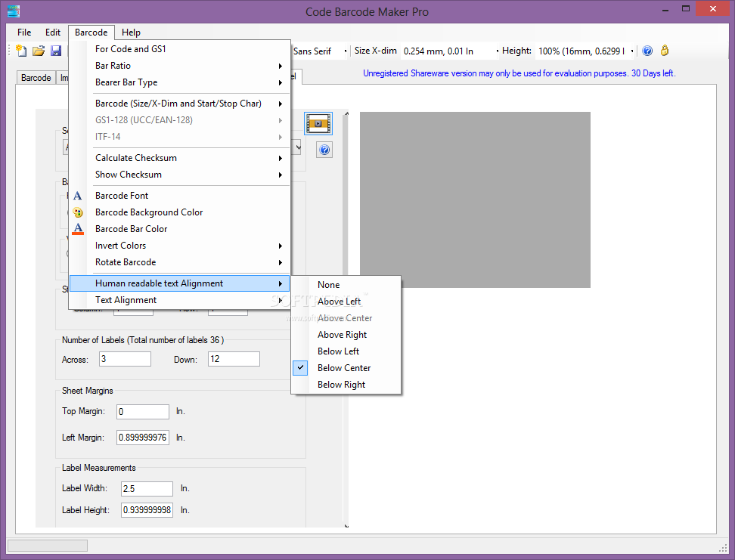735x560 pixels.
Task: Select Below Left alignment option
Action: pyautogui.click(x=346, y=351)
